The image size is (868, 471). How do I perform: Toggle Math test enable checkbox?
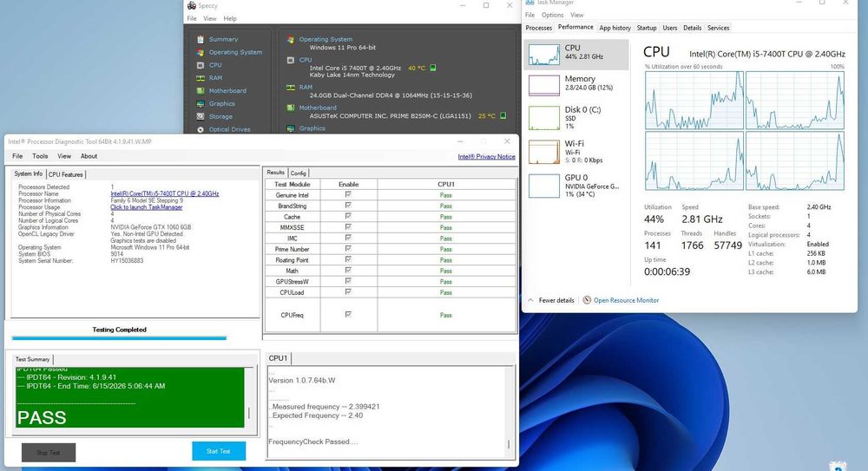(348, 270)
